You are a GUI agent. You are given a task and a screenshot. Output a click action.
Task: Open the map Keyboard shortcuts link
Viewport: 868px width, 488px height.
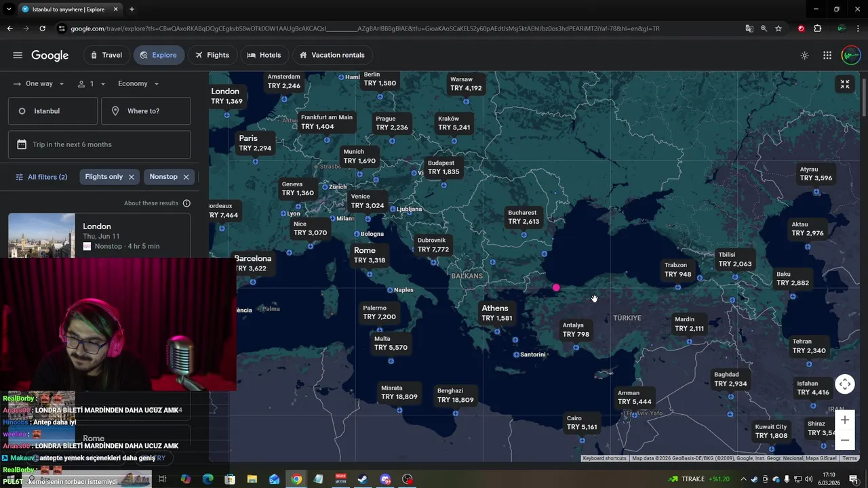(x=605, y=458)
